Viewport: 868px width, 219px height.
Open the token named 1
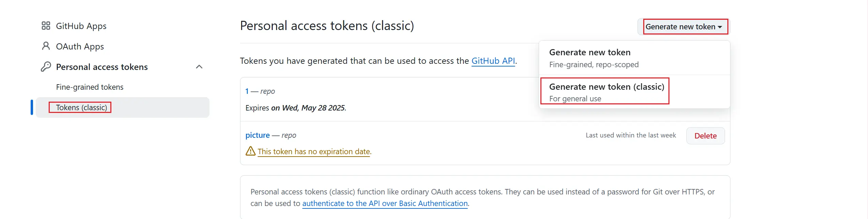[247, 91]
